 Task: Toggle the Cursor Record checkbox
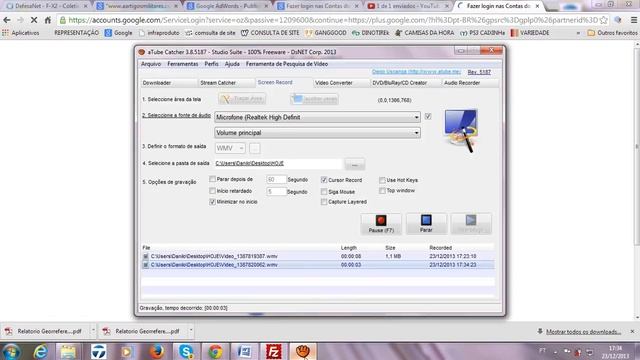coord(324,180)
